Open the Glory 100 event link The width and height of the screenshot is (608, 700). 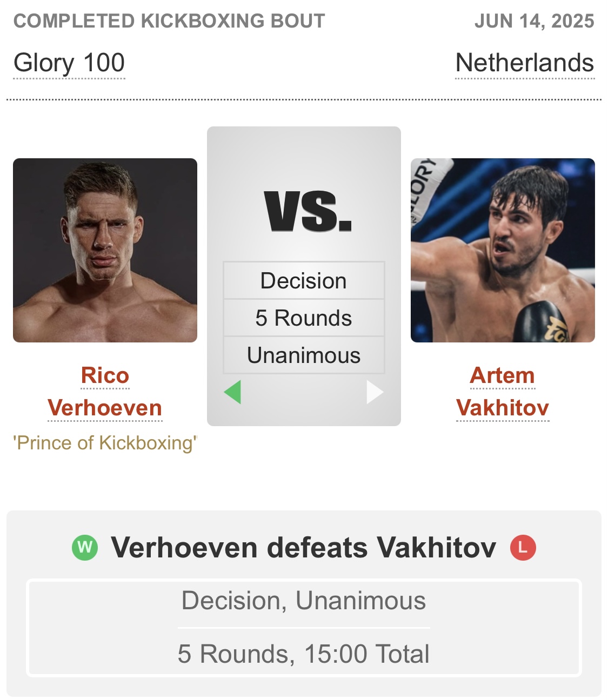point(69,63)
